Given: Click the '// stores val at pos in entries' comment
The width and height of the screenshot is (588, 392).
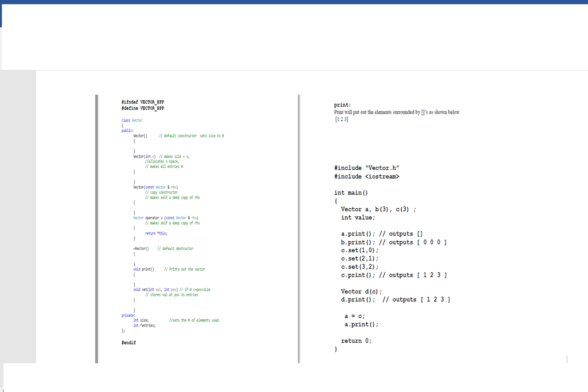Looking at the screenshot, I should tap(171, 295).
